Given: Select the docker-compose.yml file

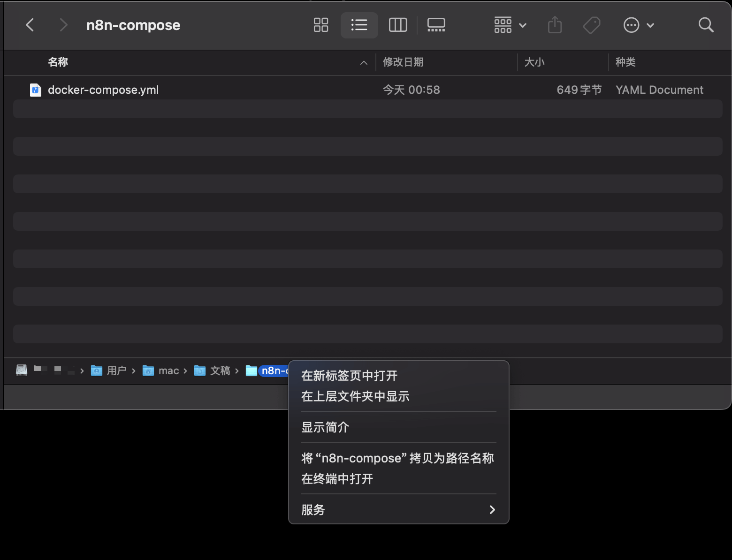Looking at the screenshot, I should (103, 90).
